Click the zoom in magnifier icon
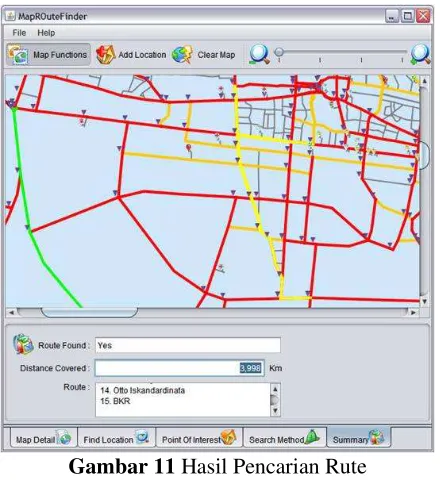Viewport: 440px width, 480px height. pyautogui.click(x=421, y=54)
